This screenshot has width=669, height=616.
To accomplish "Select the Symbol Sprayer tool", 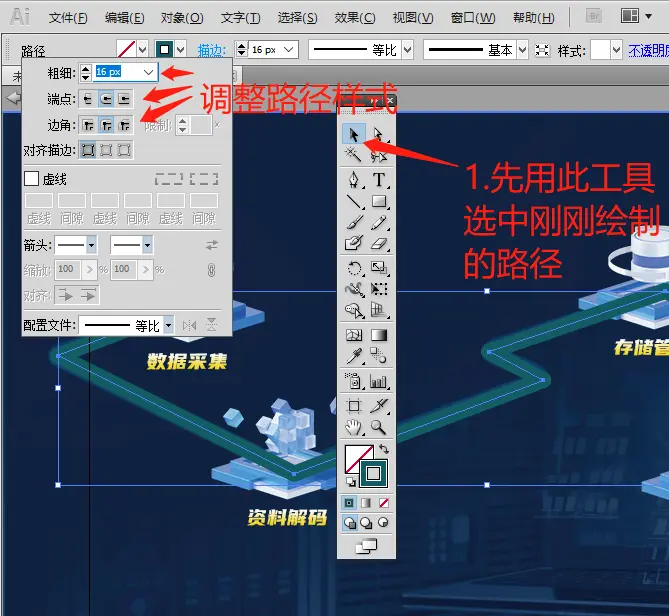I will (x=354, y=381).
